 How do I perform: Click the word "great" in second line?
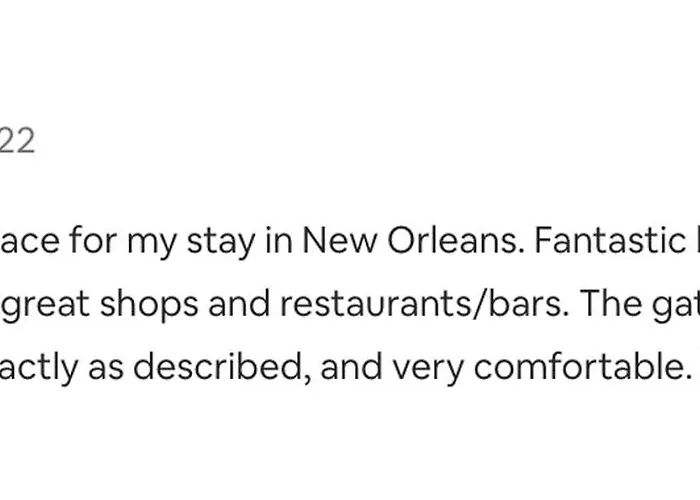click(45, 306)
